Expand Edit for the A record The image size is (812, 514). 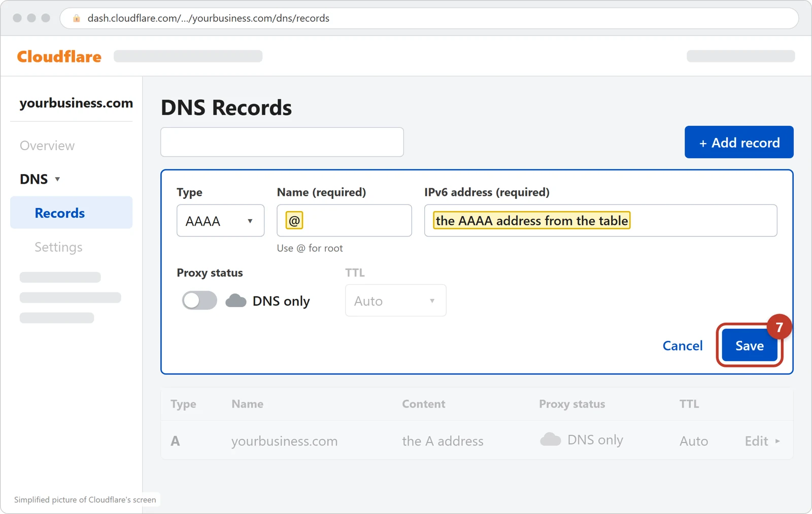click(762, 441)
